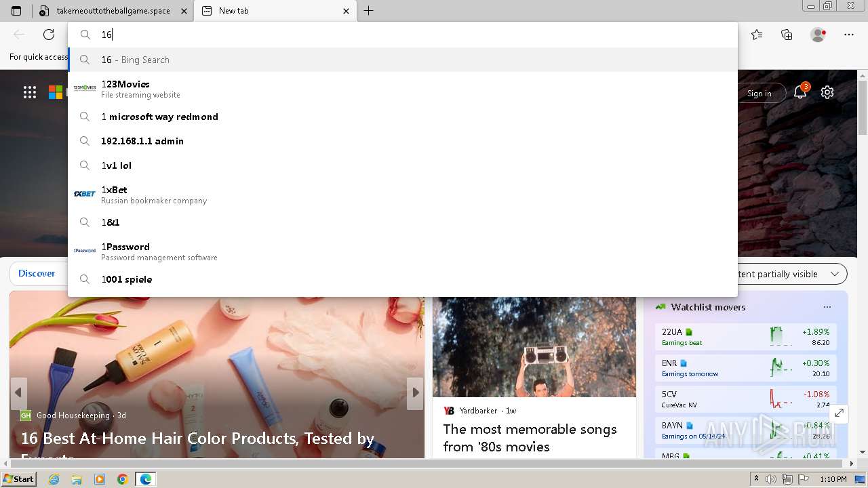Go to previous carousel slide
Viewport: 868px width, 488px height.
(18, 393)
